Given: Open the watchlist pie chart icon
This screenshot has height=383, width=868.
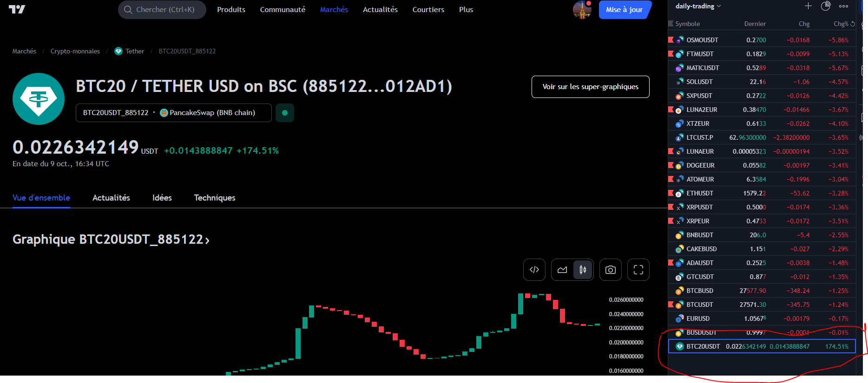Looking at the screenshot, I should 826,6.
